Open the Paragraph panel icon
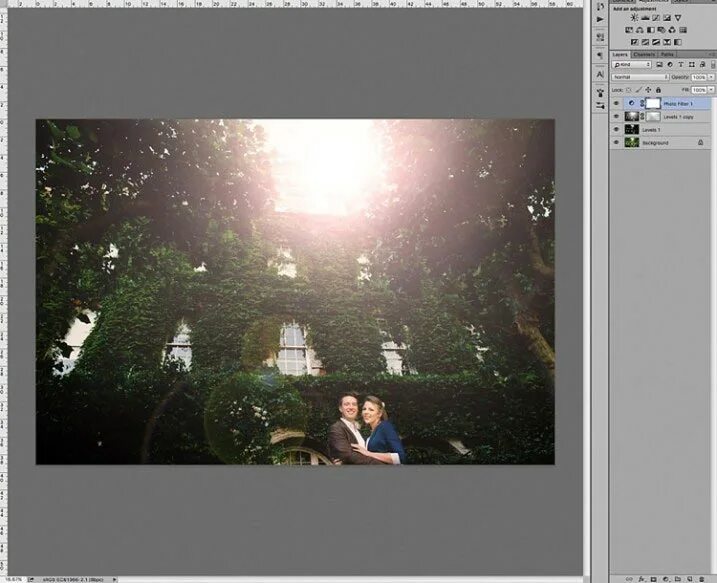Image resolution: width=717 pixels, height=583 pixels. coord(600,55)
